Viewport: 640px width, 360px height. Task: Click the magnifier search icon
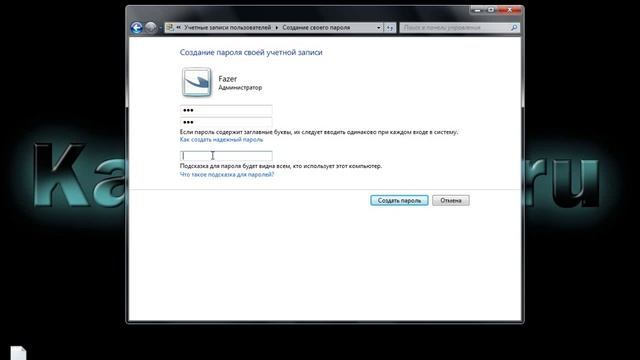(514, 27)
